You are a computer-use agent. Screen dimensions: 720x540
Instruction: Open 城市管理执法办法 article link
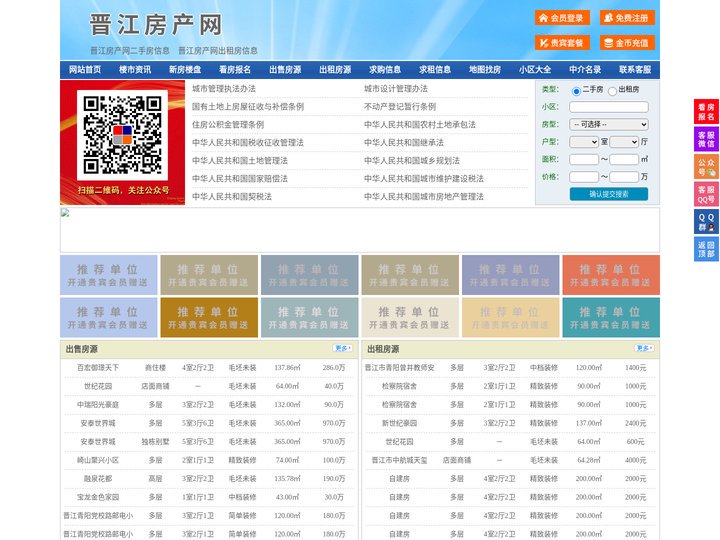pyautogui.click(x=224, y=89)
